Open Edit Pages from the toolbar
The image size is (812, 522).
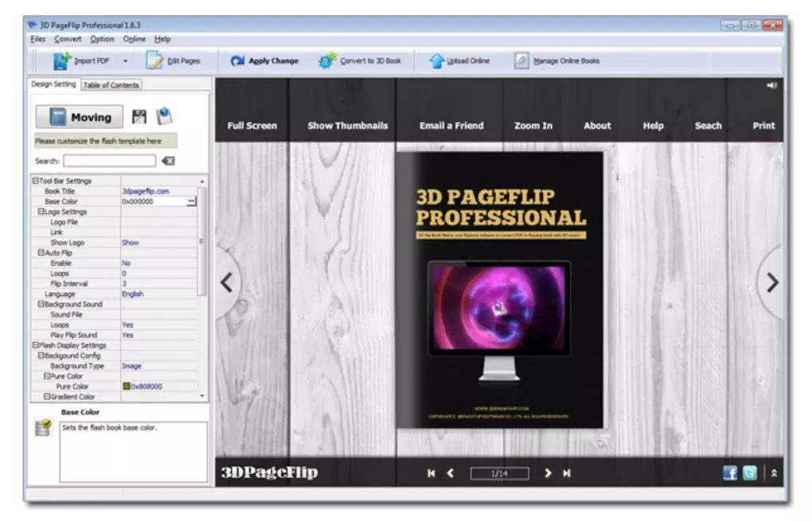point(153,60)
